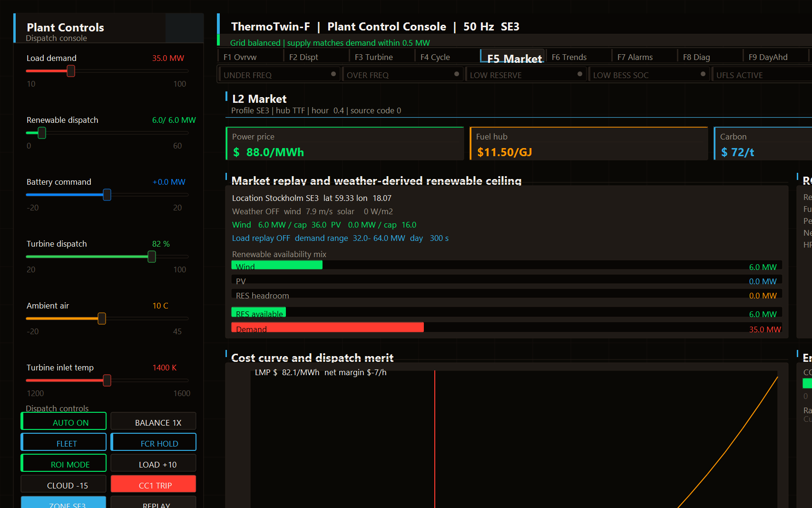Open the F9 DayAhd tab
Viewport: 812px width, 508px height.
pyautogui.click(x=775, y=57)
